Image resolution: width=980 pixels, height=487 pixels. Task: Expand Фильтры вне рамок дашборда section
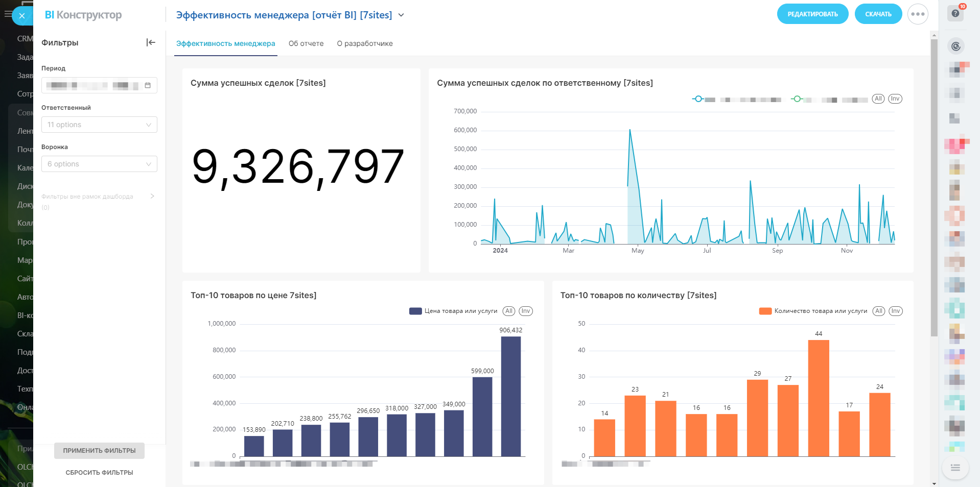[x=152, y=196]
